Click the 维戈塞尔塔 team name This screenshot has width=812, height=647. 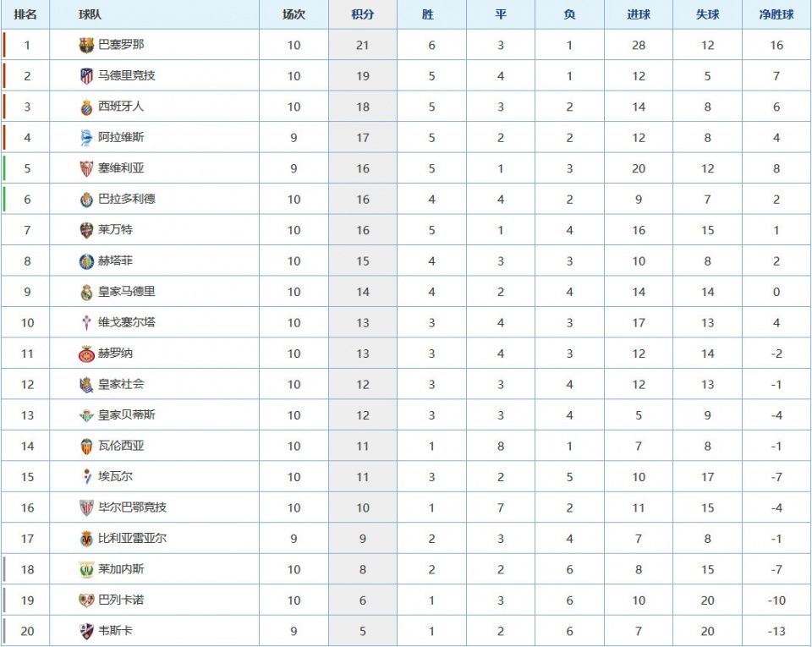[x=127, y=322]
